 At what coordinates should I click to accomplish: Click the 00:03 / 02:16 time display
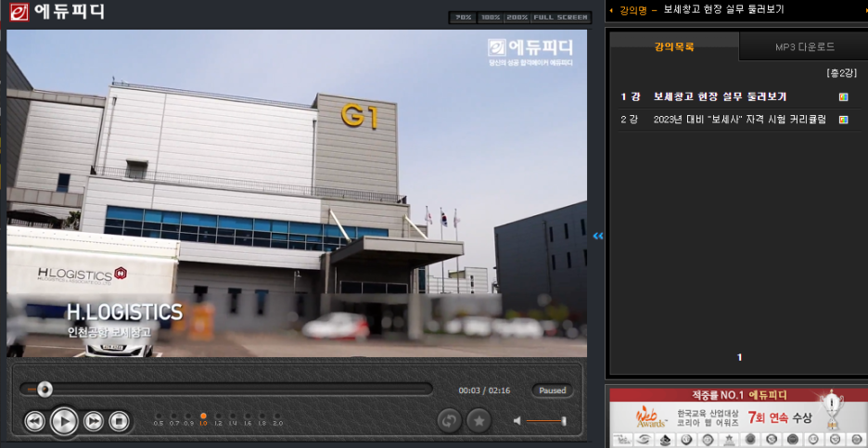(484, 390)
